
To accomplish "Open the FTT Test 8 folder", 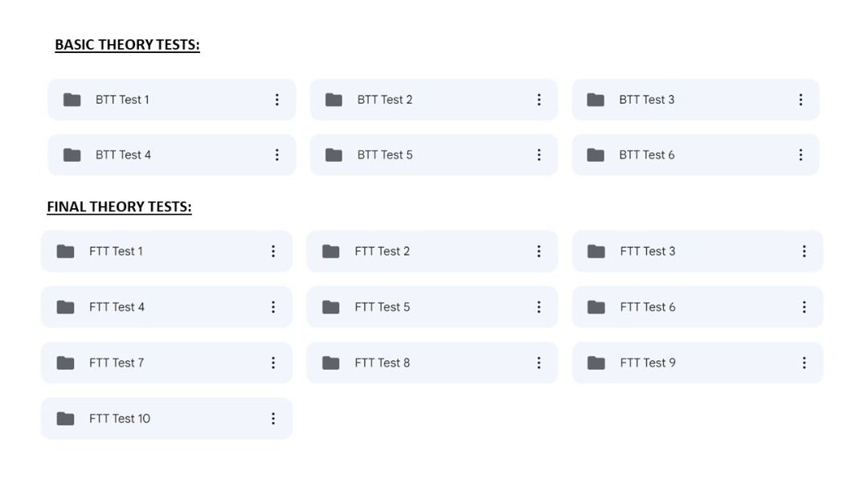I will (x=386, y=363).
